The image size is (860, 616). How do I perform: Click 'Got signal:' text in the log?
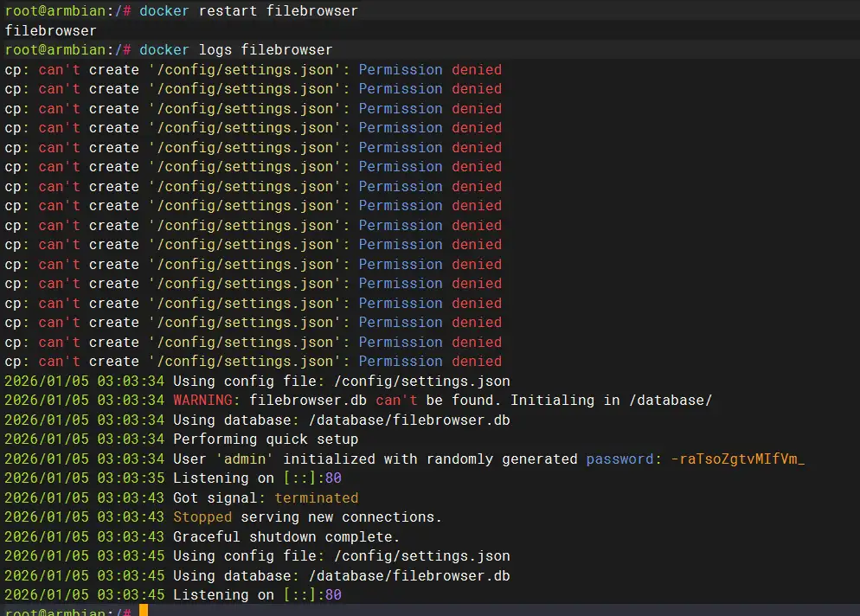tap(219, 497)
